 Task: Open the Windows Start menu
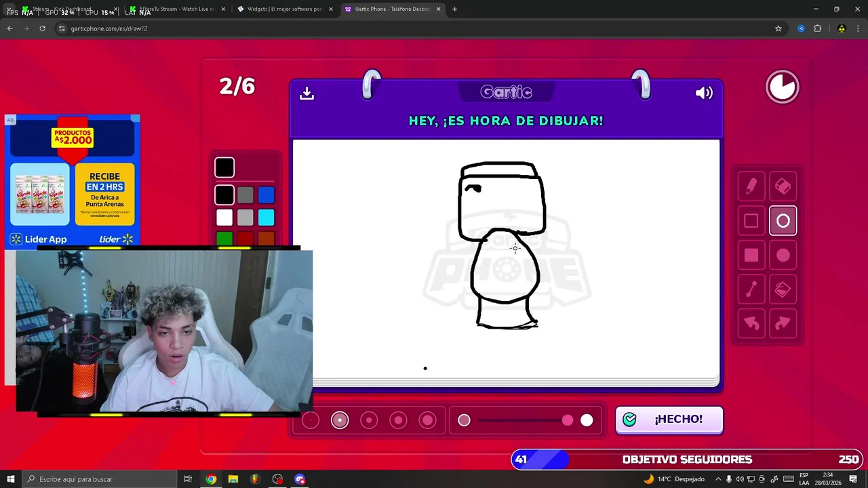[x=10, y=479]
